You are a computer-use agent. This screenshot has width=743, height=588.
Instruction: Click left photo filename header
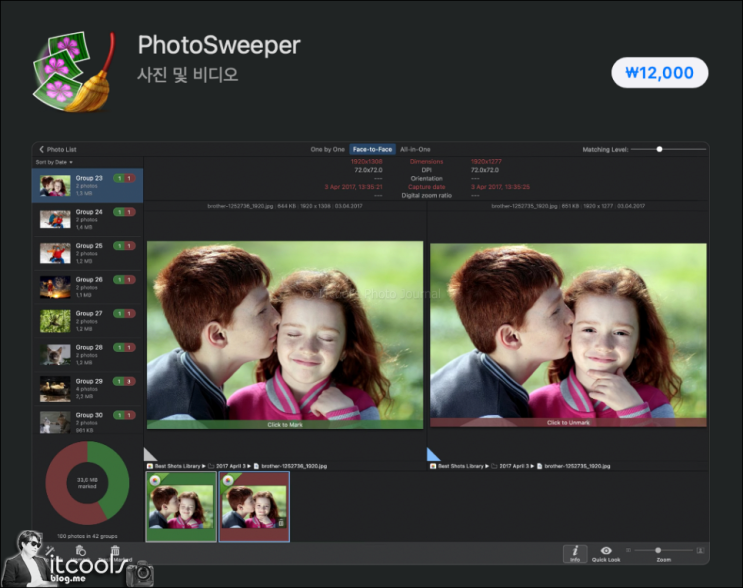tap(285, 206)
